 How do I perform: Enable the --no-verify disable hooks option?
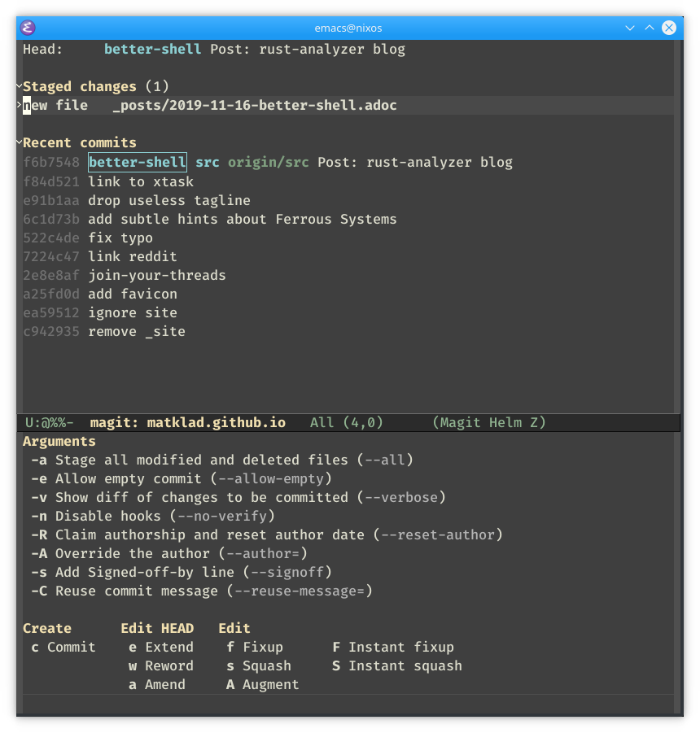(153, 517)
